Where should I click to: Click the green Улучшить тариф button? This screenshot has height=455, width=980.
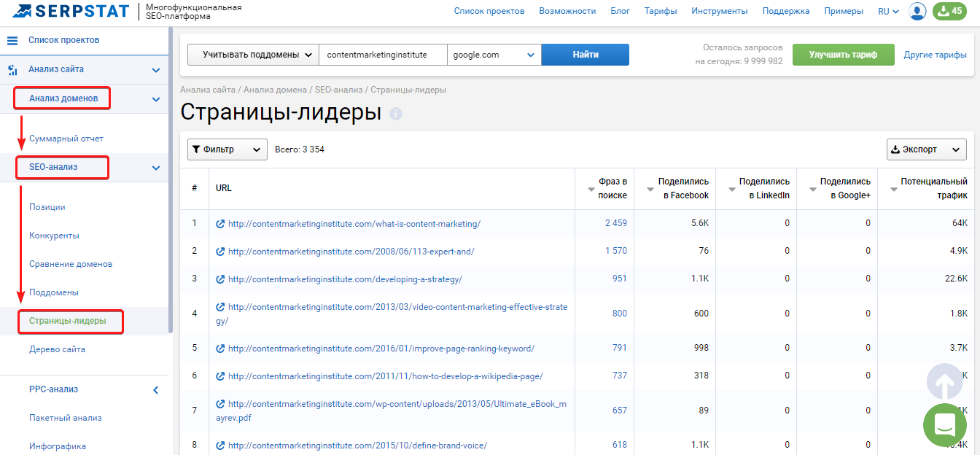coord(843,55)
